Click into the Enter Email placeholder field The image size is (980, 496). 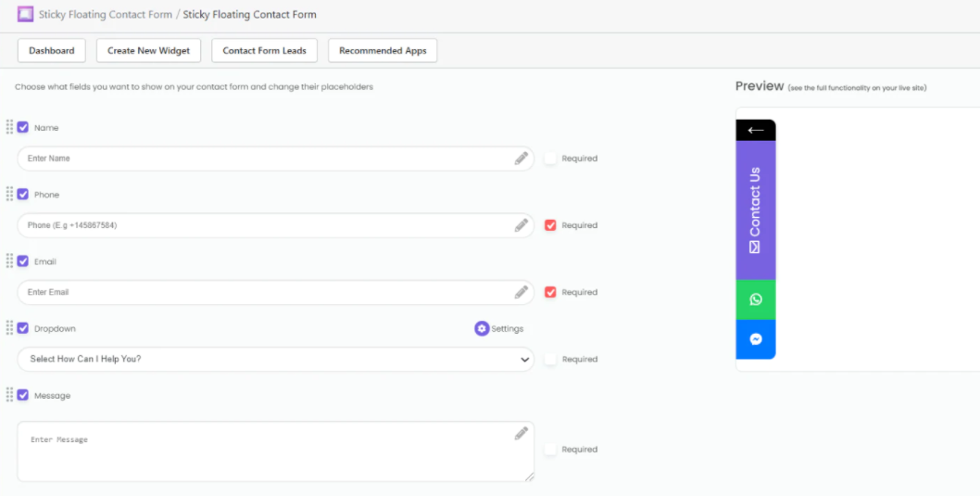click(x=276, y=292)
